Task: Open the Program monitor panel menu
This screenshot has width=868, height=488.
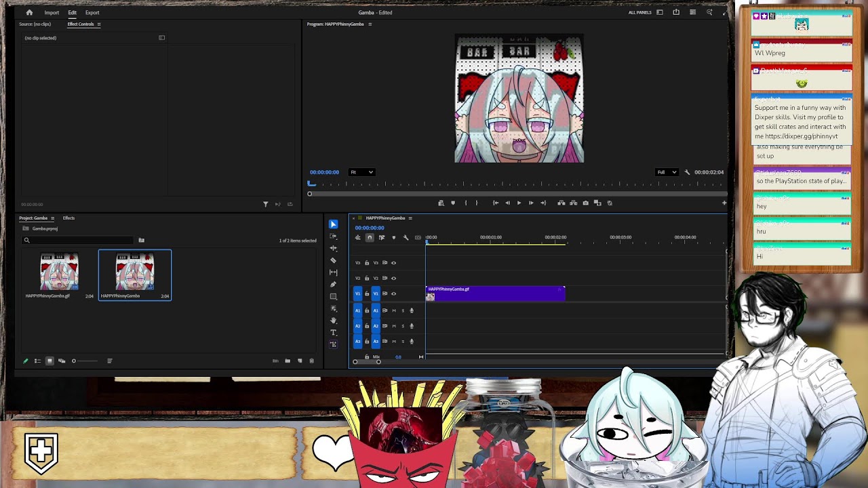Action: click(370, 24)
